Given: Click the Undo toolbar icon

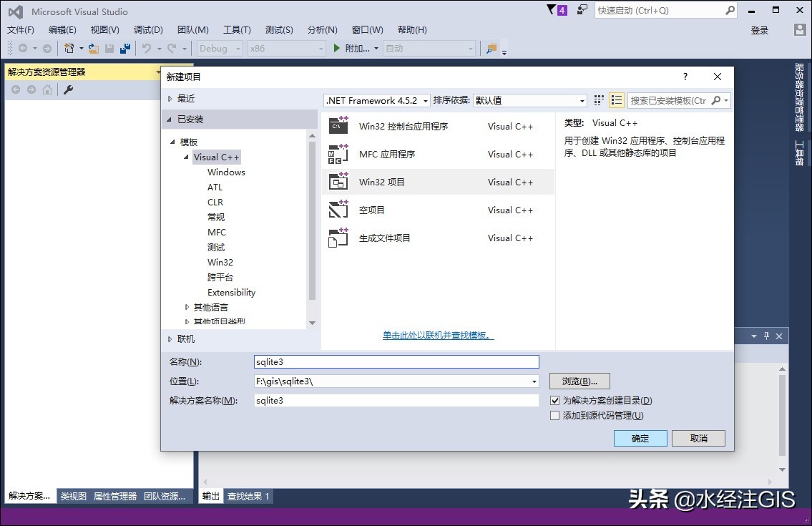Looking at the screenshot, I should click(147, 48).
